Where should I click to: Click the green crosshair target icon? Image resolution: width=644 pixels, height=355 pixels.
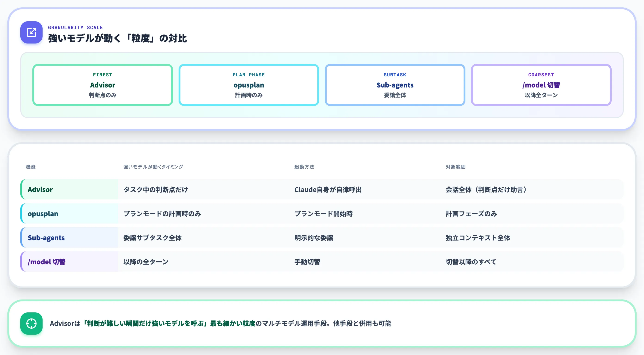(x=31, y=323)
